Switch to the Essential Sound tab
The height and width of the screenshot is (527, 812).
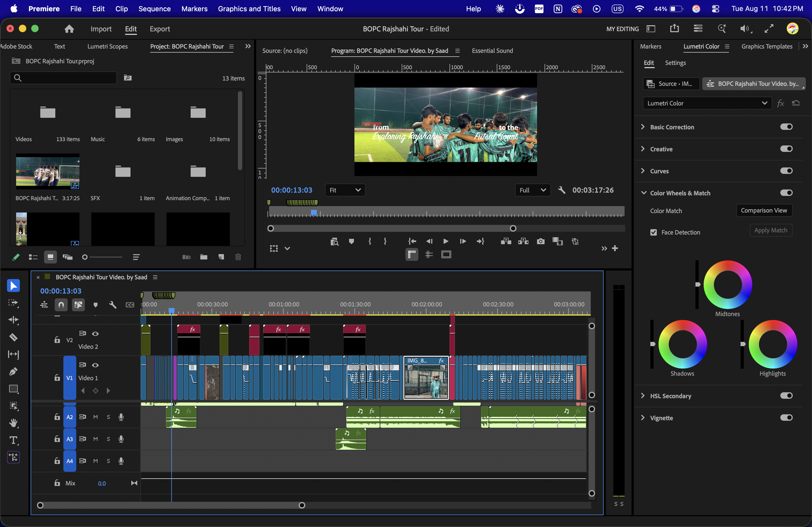492,50
